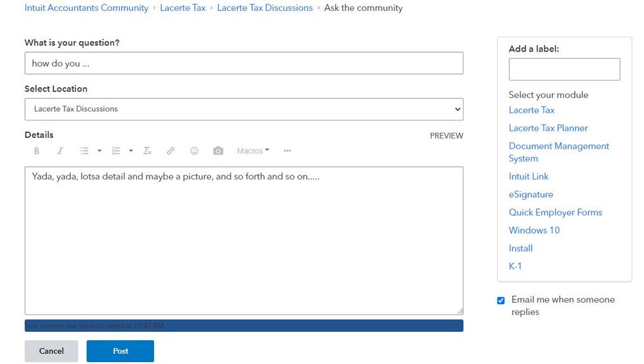Go to Lacerte Tax Discussions breadcrumb
Viewport: 644px width, 364px height.
click(x=264, y=8)
